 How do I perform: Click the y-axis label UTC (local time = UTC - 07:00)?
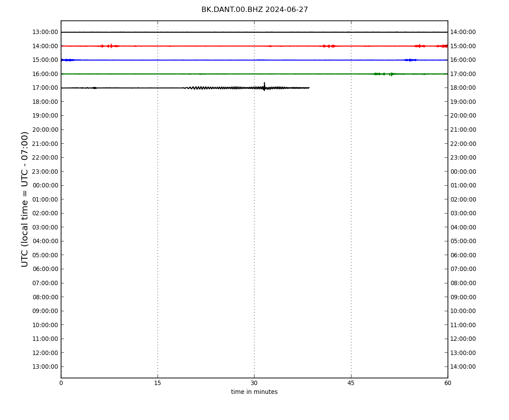pyautogui.click(x=25, y=199)
